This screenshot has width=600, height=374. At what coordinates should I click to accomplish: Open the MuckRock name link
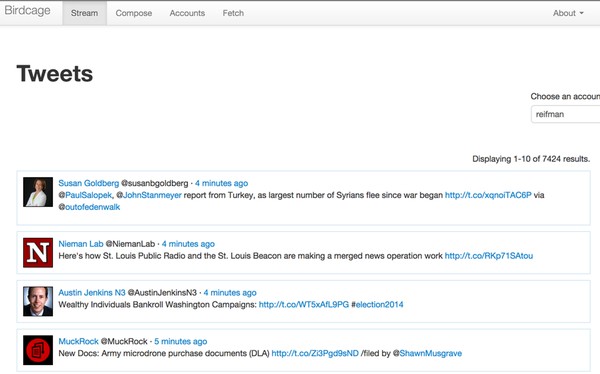point(78,341)
